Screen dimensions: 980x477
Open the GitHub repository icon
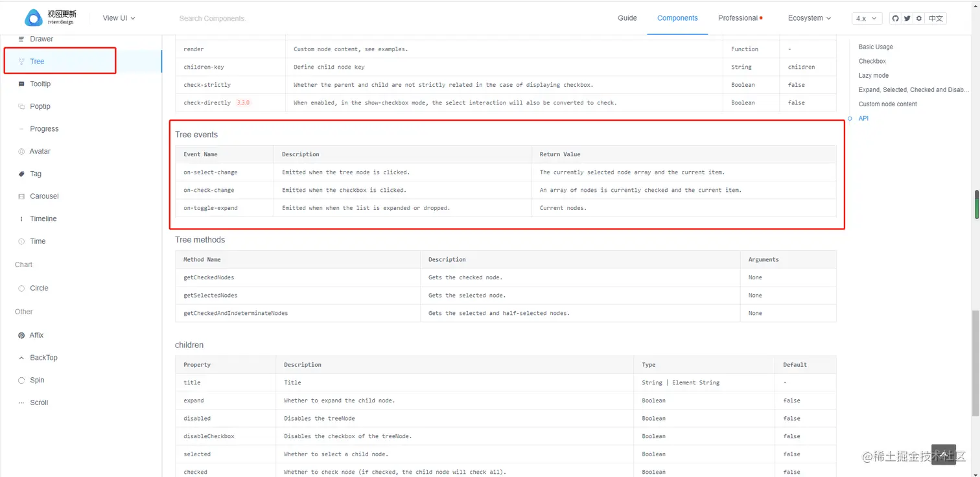coord(896,18)
